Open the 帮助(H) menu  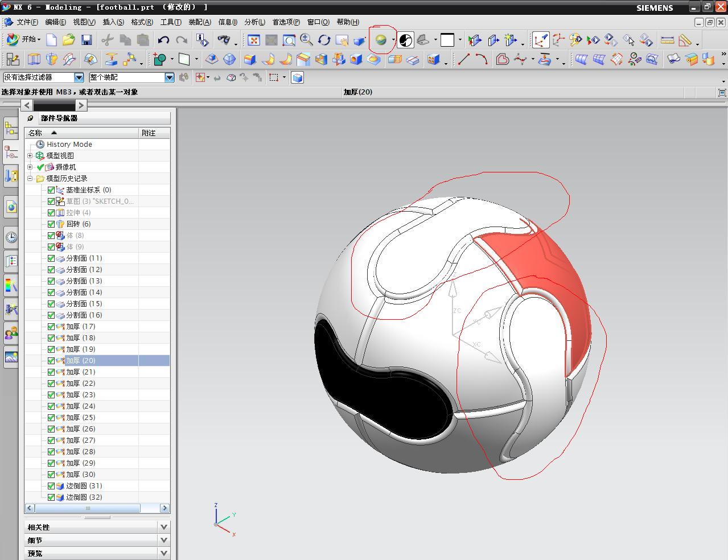point(348,22)
